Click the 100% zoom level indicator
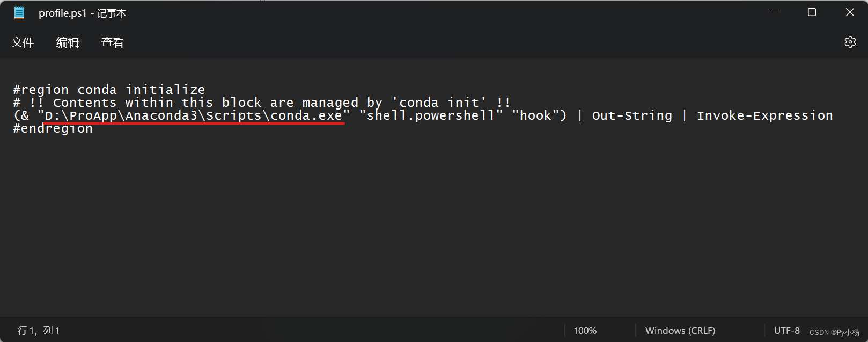Viewport: 868px width, 342px height. (x=585, y=330)
